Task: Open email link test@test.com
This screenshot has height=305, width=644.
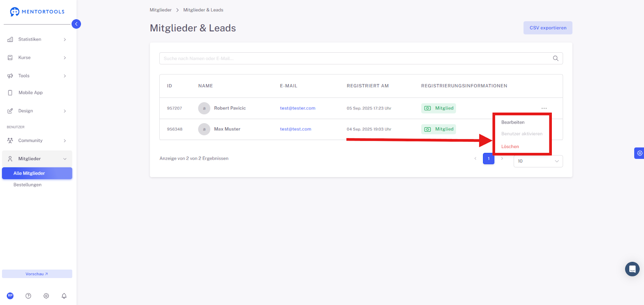Action: pyautogui.click(x=295, y=129)
